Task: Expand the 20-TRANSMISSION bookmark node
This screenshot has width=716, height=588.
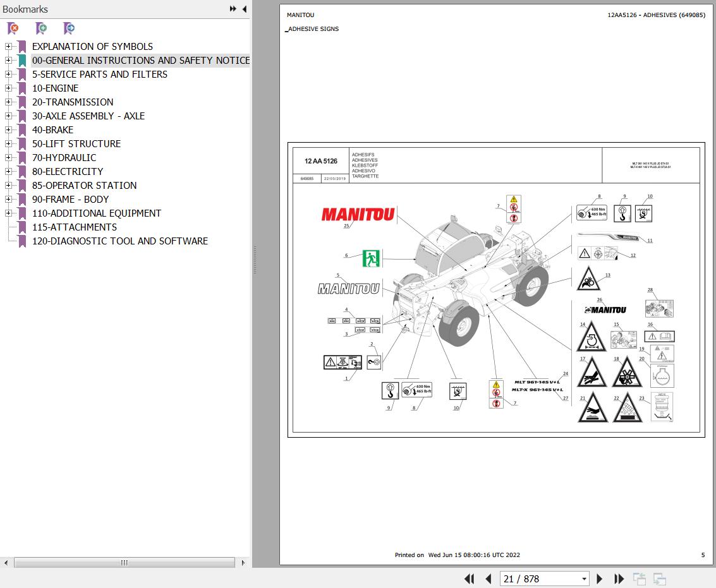Action: click(8, 102)
